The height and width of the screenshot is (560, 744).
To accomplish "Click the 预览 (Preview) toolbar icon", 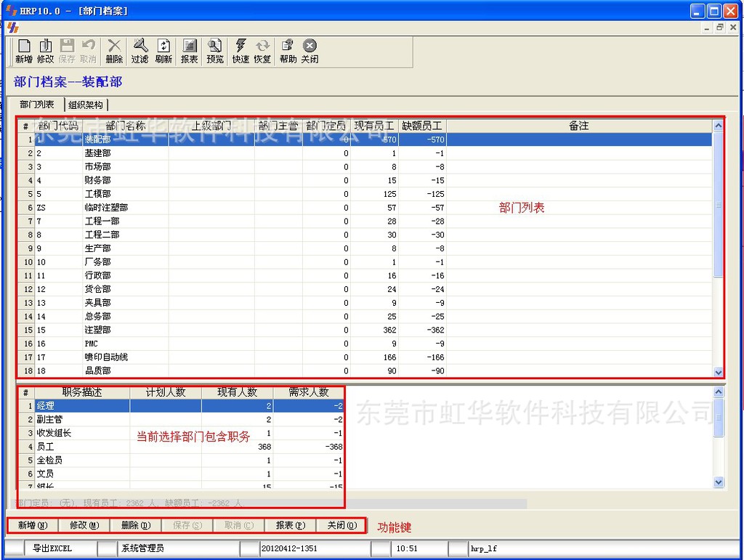I will tap(215, 51).
